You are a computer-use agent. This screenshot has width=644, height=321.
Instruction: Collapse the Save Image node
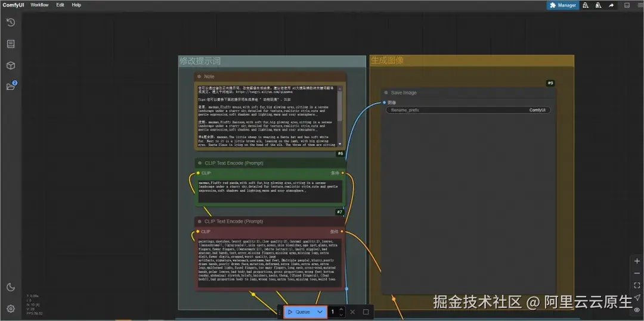click(386, 93)
